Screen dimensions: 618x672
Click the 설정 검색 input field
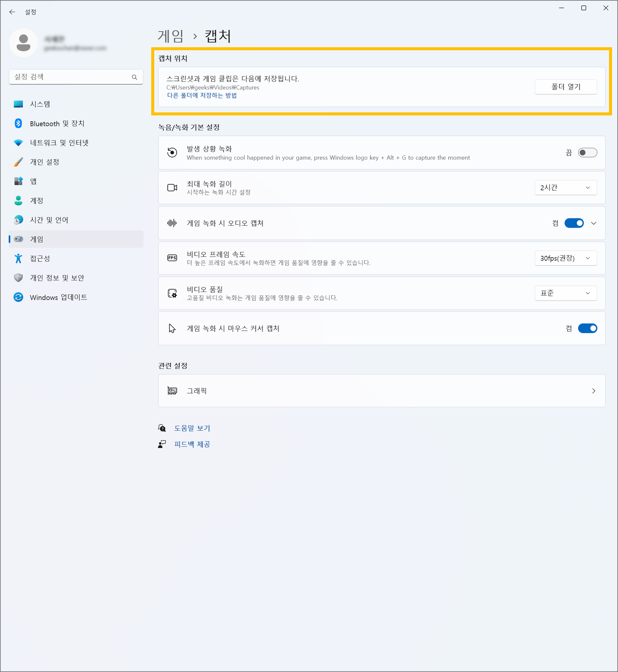[70, 77]
